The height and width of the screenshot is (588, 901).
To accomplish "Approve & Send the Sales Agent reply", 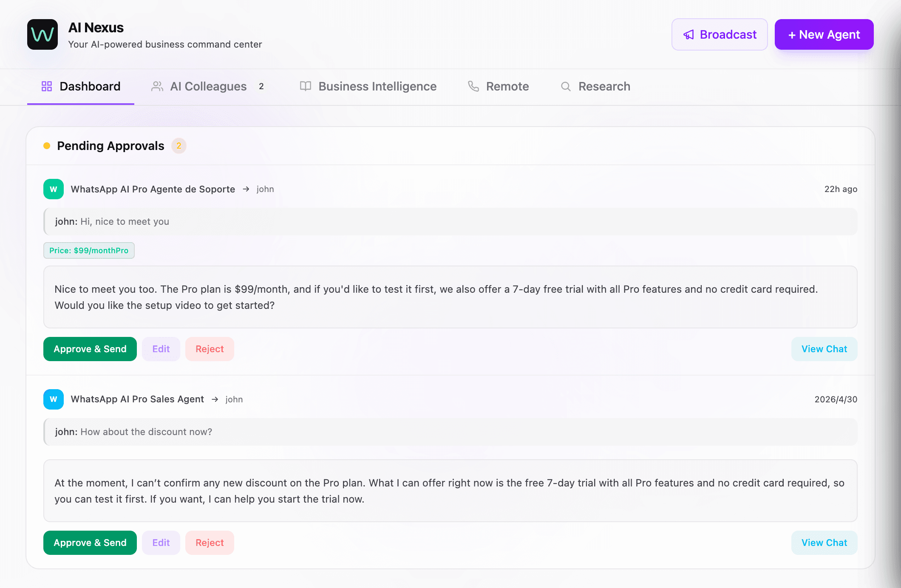I will coord(90,543).
